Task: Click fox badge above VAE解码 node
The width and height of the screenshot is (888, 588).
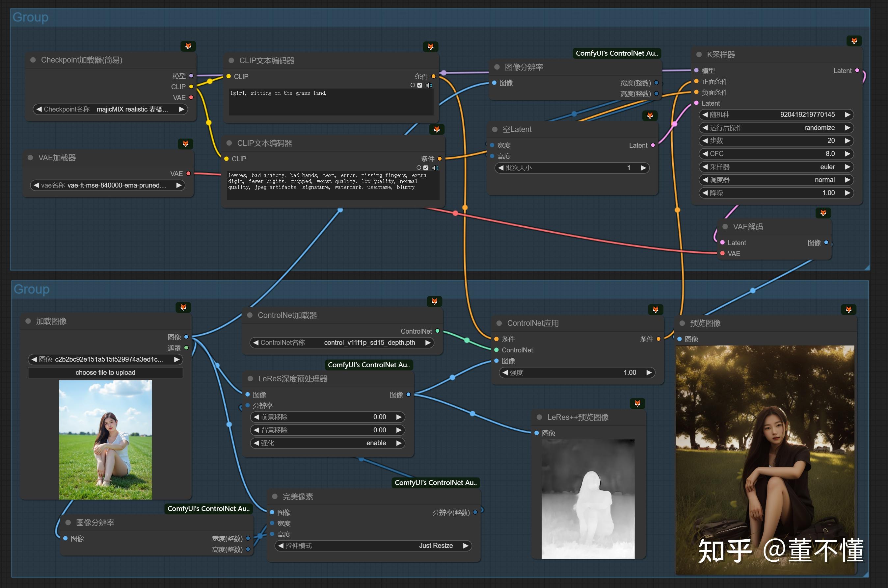Action: click(x=823, y=213)
